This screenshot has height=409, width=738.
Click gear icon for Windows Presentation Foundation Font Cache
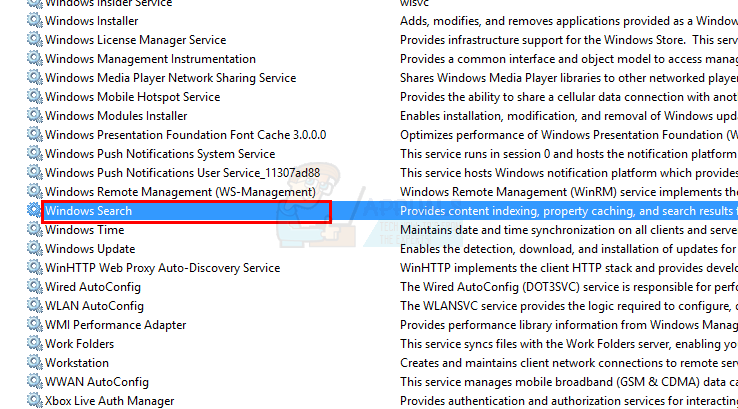[34, 134]
